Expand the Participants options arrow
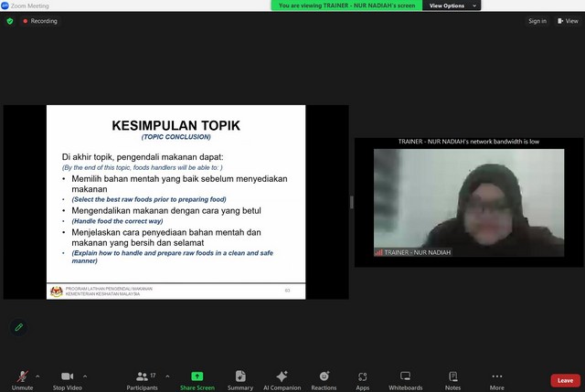Image resolution: width=585 pixels, height=392 pixels. [x=167, y=375]
